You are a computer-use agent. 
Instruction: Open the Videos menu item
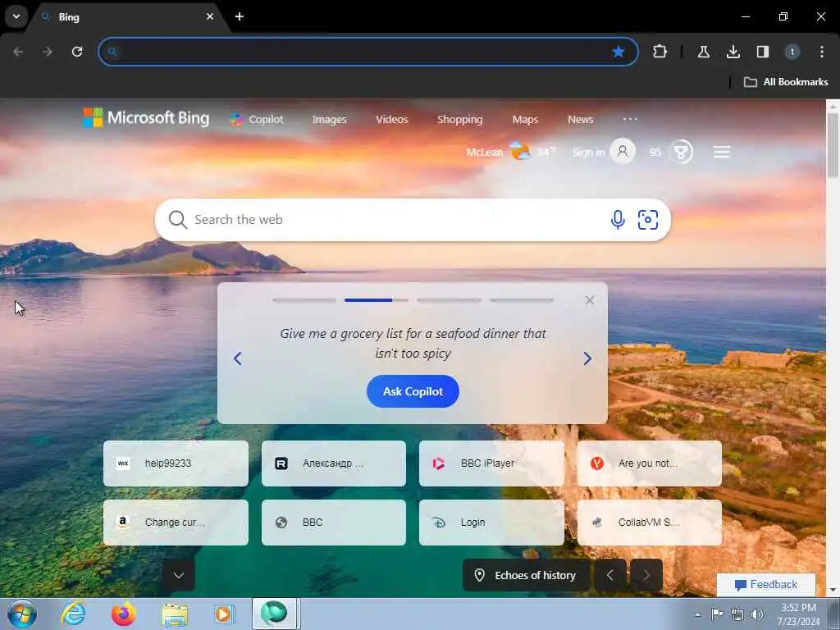[391, 120]
